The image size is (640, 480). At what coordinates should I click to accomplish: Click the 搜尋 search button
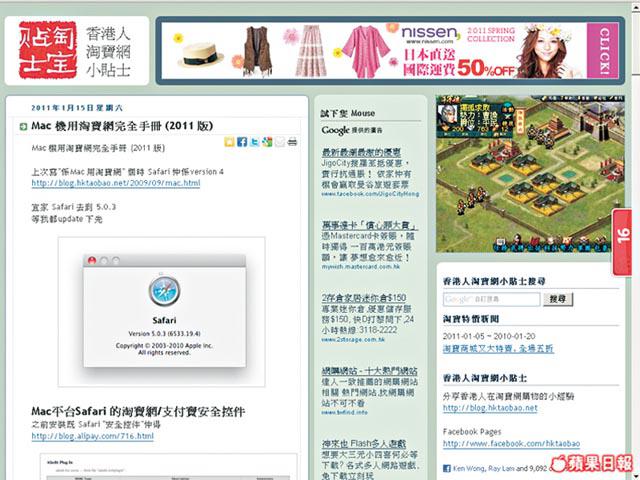pos(558,299)
